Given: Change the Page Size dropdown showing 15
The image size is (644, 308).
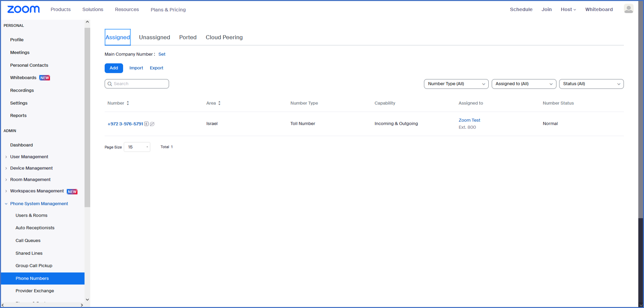Looking at the screenshot, I should tap(137, 147).
